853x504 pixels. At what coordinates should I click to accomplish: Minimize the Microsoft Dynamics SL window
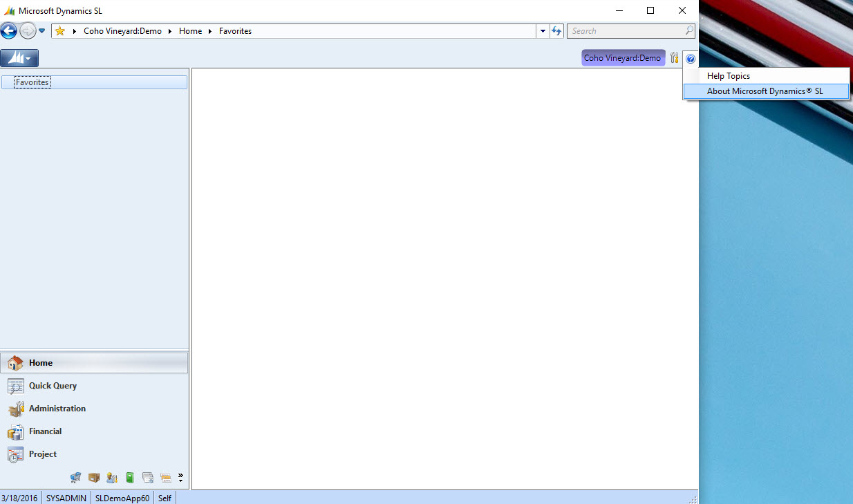pyautogui.click(x=619, y=10)
